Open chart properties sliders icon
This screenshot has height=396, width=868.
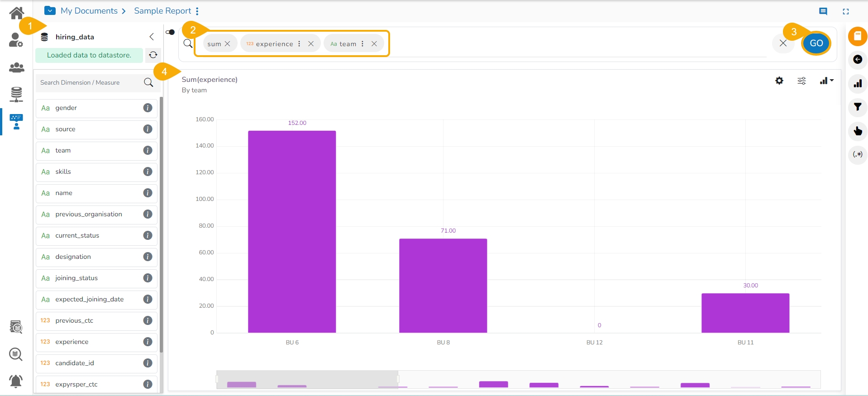pos(801,81)
